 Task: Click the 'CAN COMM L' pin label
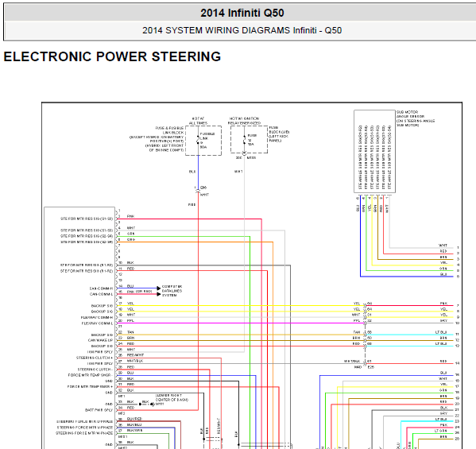pyautogui.click(x=101, y=294)
